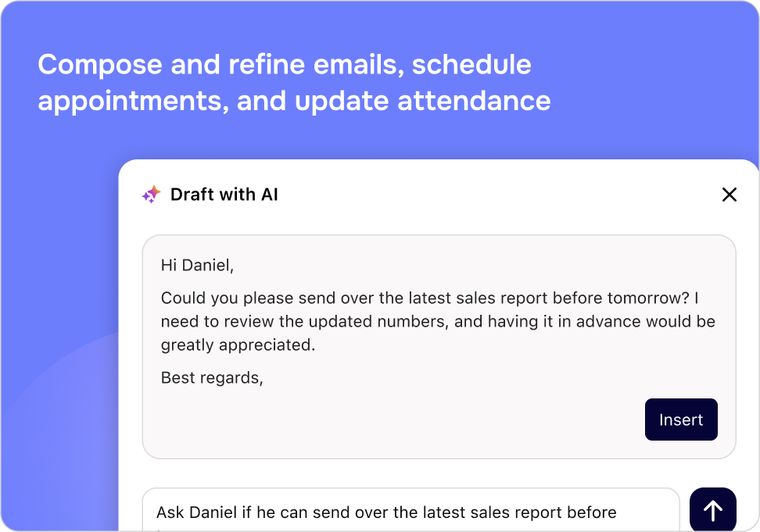
Task: Click the "Best regards," closing line
Action: click(212, 377)
